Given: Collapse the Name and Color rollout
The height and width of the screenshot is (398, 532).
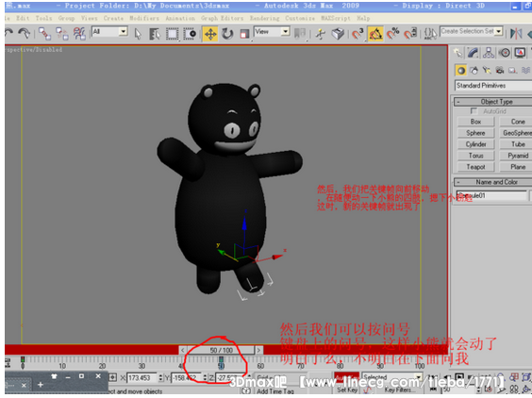Looking at the screenshot, I should coord(493,182).
